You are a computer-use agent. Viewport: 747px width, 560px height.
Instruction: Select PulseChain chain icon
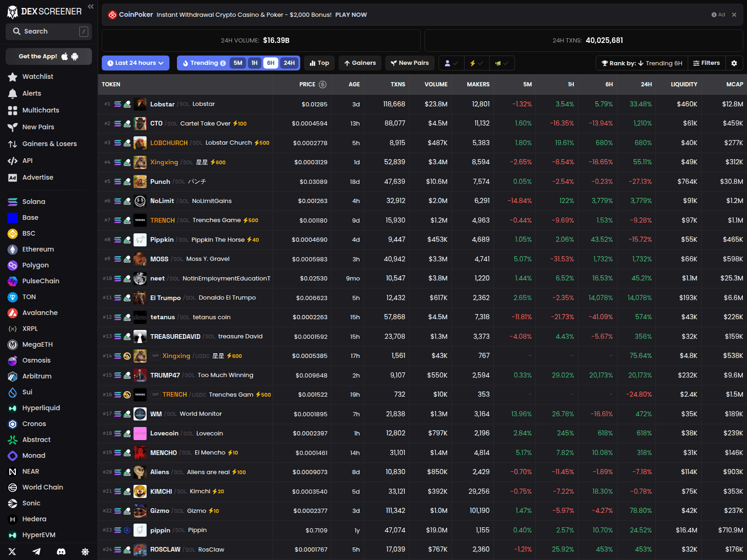pos(13,281)
